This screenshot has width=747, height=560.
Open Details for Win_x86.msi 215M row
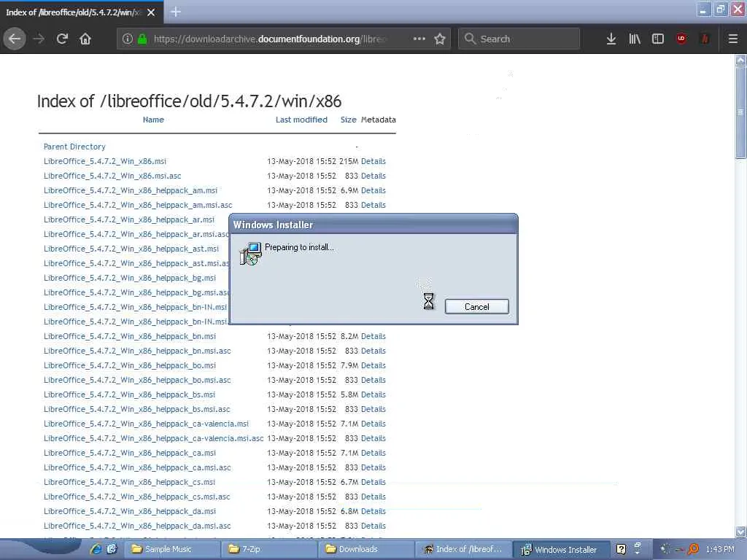click(373, 161)
